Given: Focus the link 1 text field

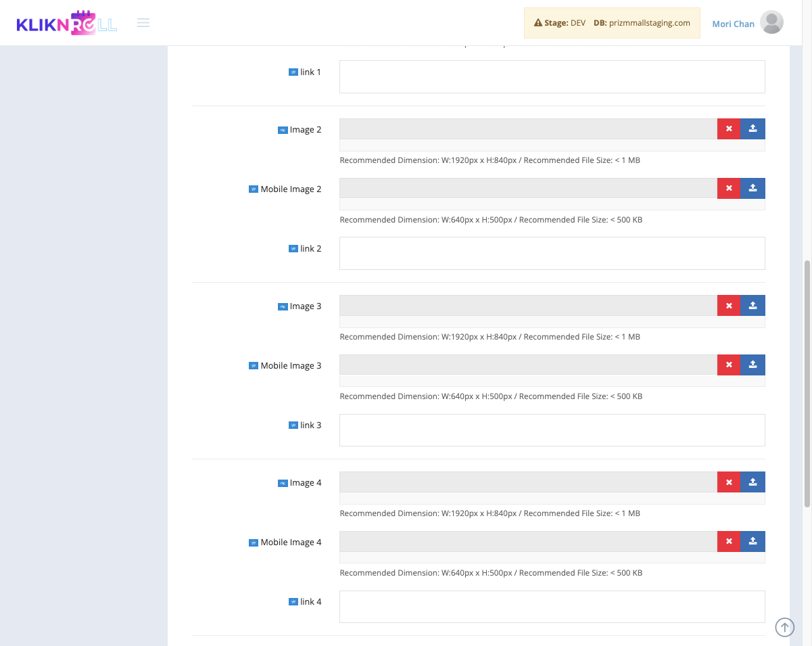Looking at the screenshot, I should (552, 76).
